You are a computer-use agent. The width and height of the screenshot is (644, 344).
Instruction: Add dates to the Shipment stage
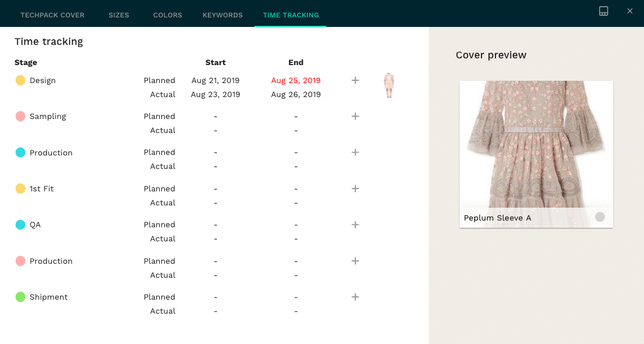click(x=355, y=297)
